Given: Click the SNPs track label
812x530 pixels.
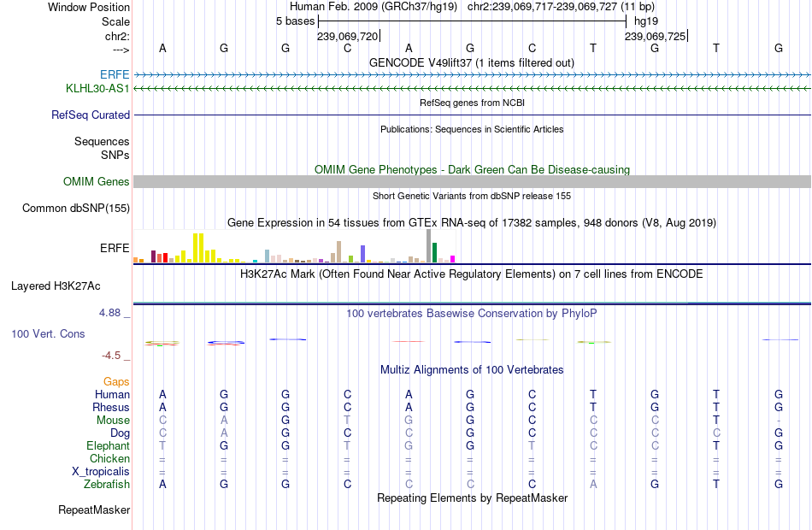Looking at the screenshot, I should [x=115, y=155].
